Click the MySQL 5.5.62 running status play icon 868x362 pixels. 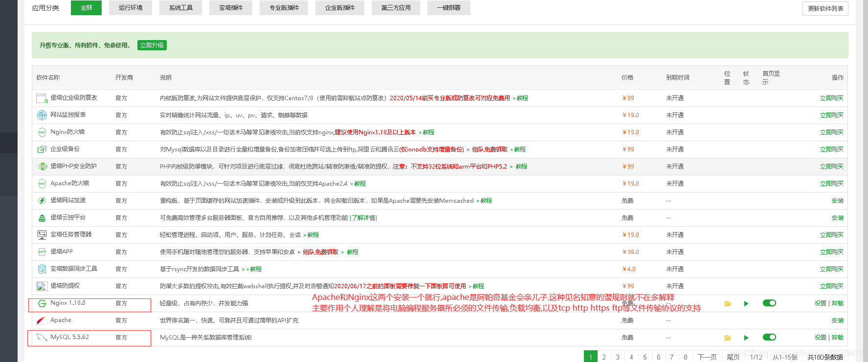(746, 338)
